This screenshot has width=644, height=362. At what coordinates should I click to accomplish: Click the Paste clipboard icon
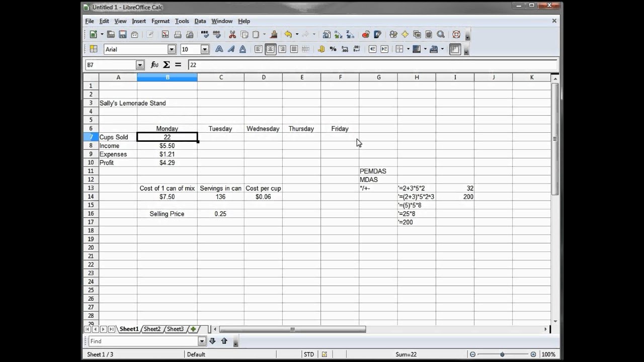pos(256,35)
